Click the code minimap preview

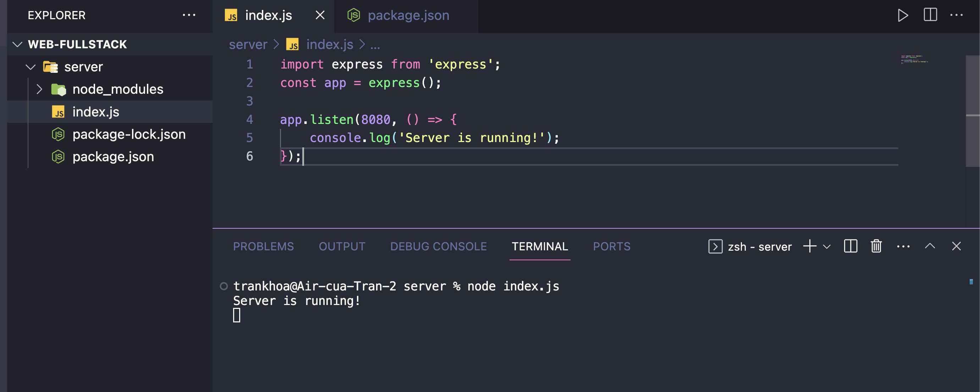coord(914,59)
